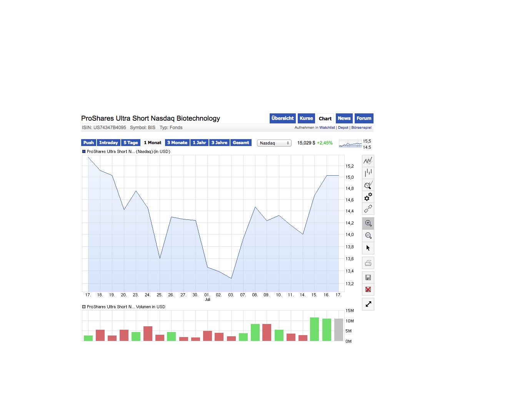The image size is (532, 402).
Task: Click the +2,45% change value
Action: click(325, 143)
